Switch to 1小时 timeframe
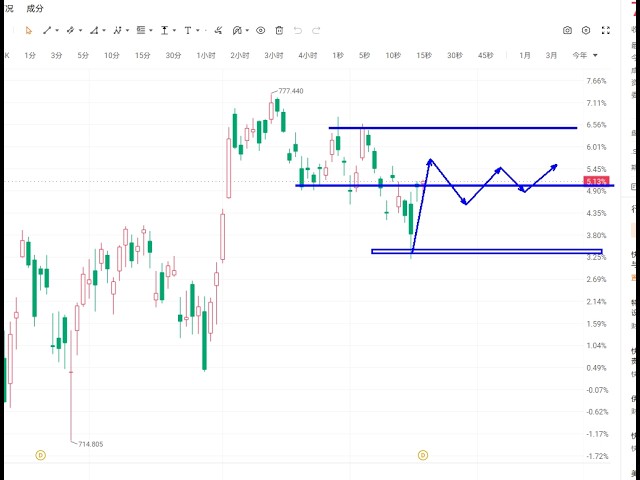Image resolution: width=640 pixels, height=480 pixels. (x=206, y=56)
